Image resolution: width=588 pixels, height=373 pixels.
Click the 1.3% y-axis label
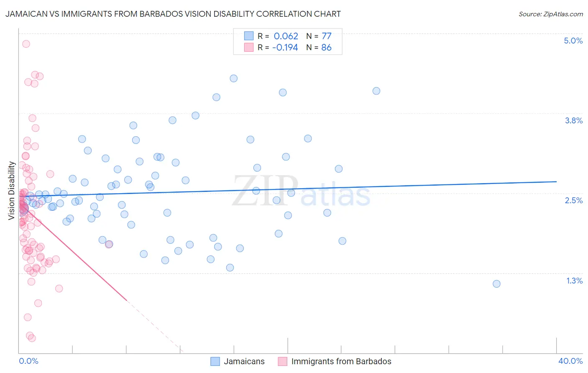(575, 281)
